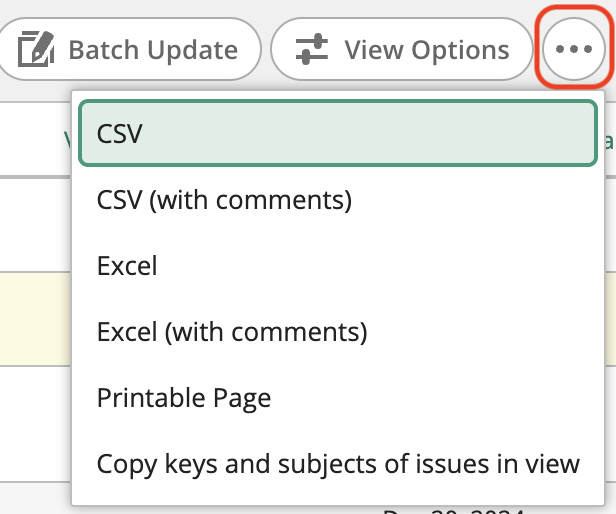Click the sliders icon in View Options

312,49
